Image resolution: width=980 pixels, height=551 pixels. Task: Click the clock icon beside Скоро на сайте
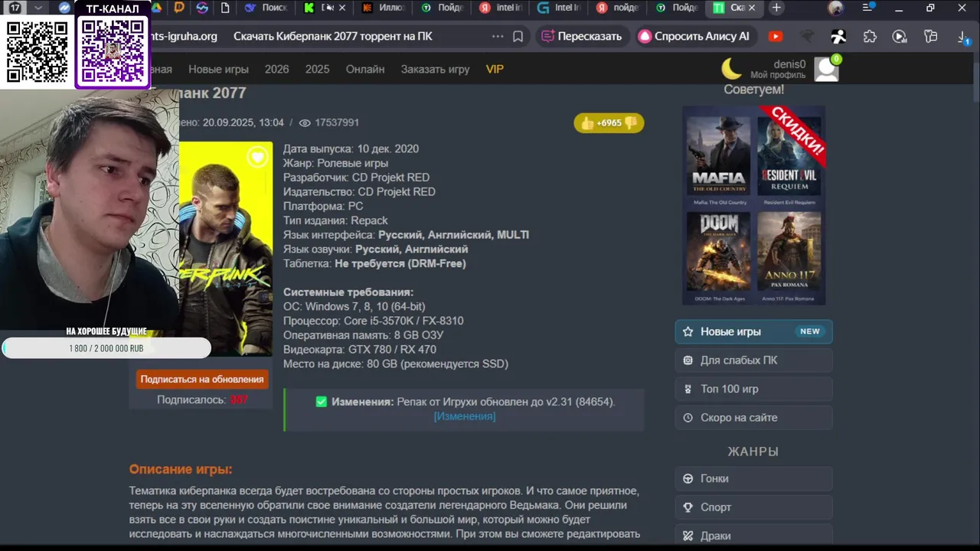pyautogui.click(x=688, y=418)
